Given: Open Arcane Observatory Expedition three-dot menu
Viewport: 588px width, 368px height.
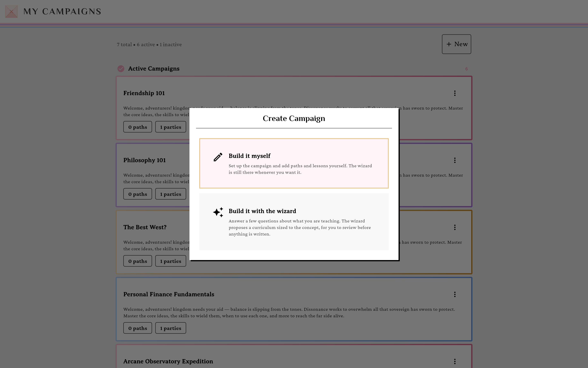Looking at the screenshot, I should (455, 361).
